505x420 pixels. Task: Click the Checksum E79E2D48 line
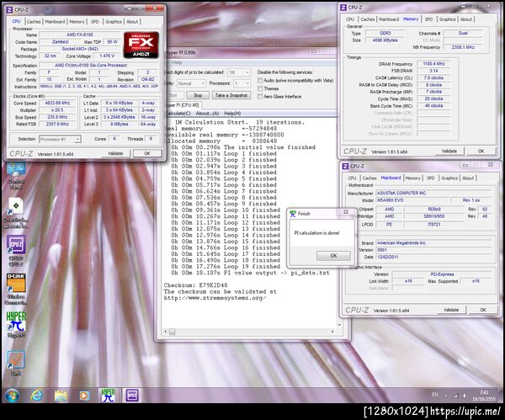196,285
